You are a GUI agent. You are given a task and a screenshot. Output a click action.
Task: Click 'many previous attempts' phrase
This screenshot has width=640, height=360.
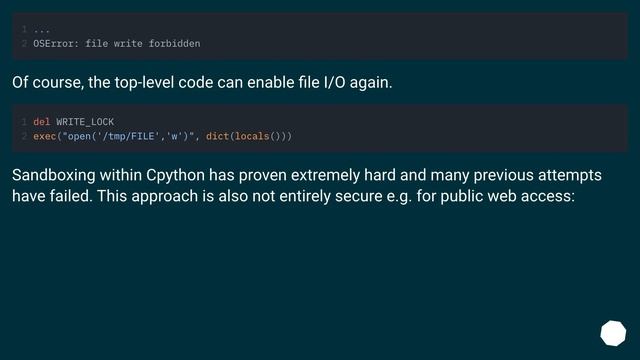516,176
